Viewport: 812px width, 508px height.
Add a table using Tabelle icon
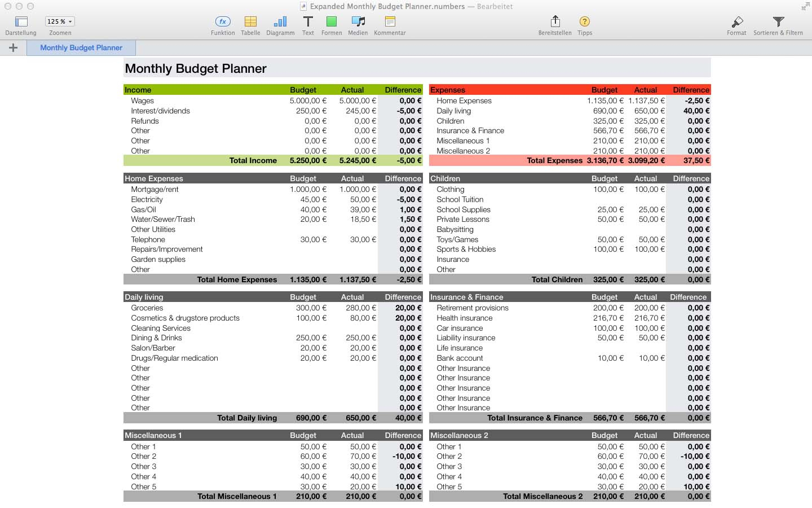250,22
